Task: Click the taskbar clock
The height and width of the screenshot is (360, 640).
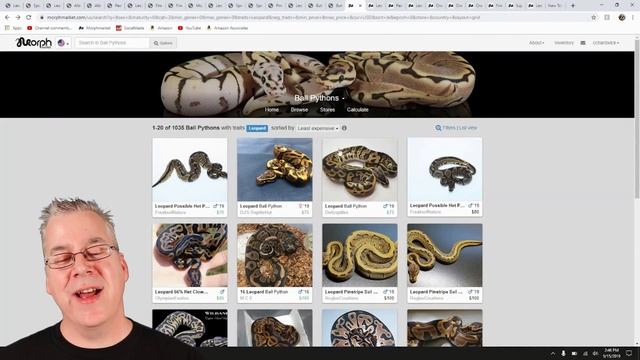Action: 611,353
